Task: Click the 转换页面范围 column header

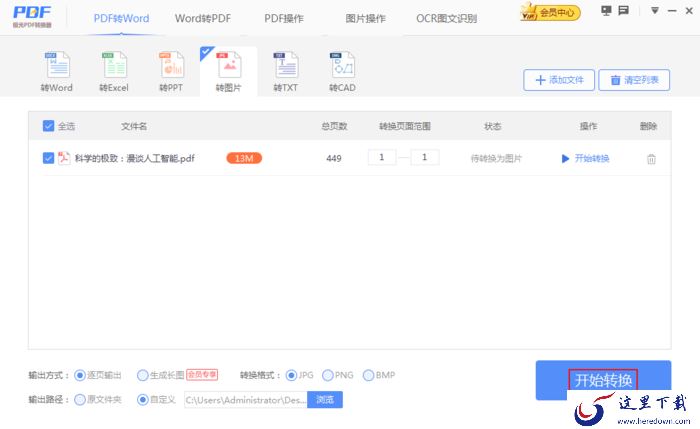Action: click(x=405, y=126)
